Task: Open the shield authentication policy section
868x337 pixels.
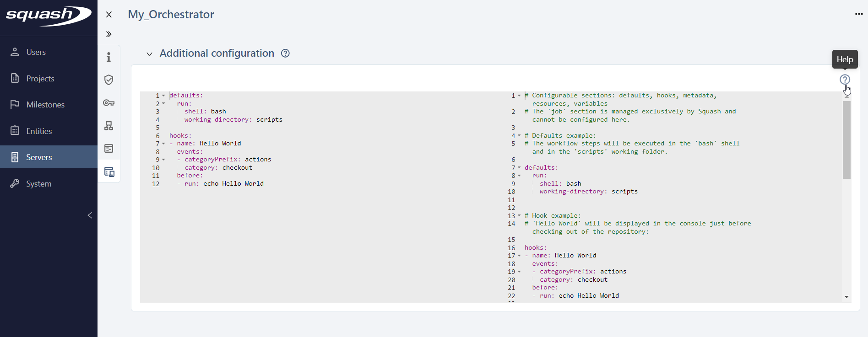Action: click(108, 80)
